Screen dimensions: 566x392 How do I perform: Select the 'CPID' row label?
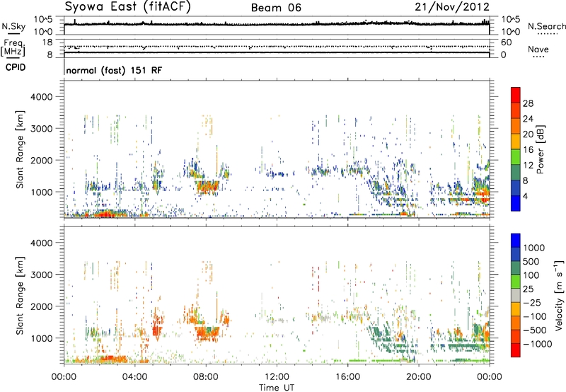tap(15, 67)
